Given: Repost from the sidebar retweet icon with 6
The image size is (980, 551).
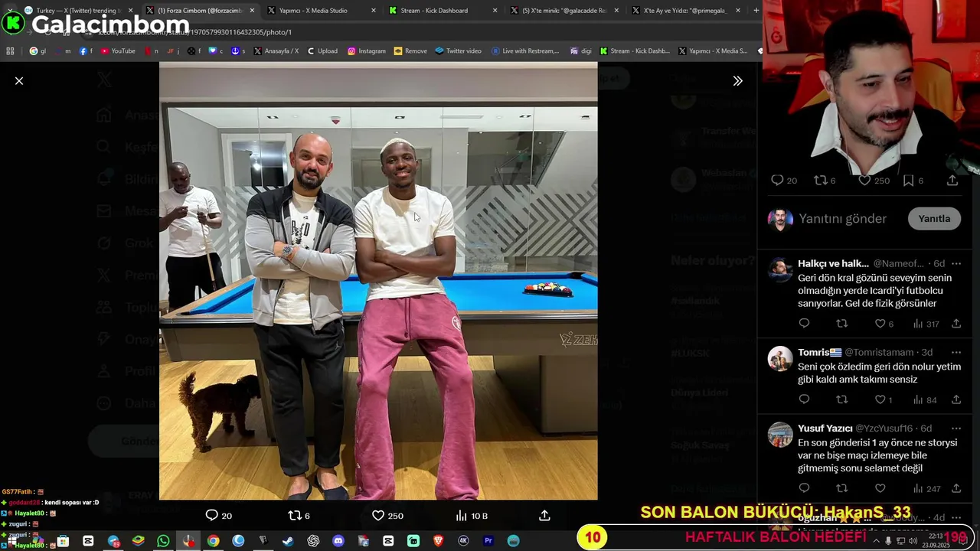Looking at the screenshot, I should click(x=820, y=181).
